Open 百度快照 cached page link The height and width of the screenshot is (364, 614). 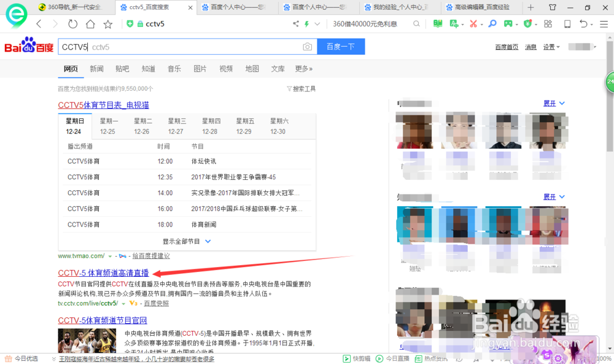coord(156,303)
